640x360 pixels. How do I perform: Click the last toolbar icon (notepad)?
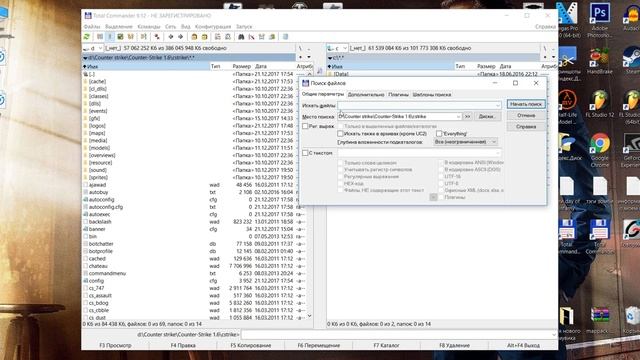(285, 37)
